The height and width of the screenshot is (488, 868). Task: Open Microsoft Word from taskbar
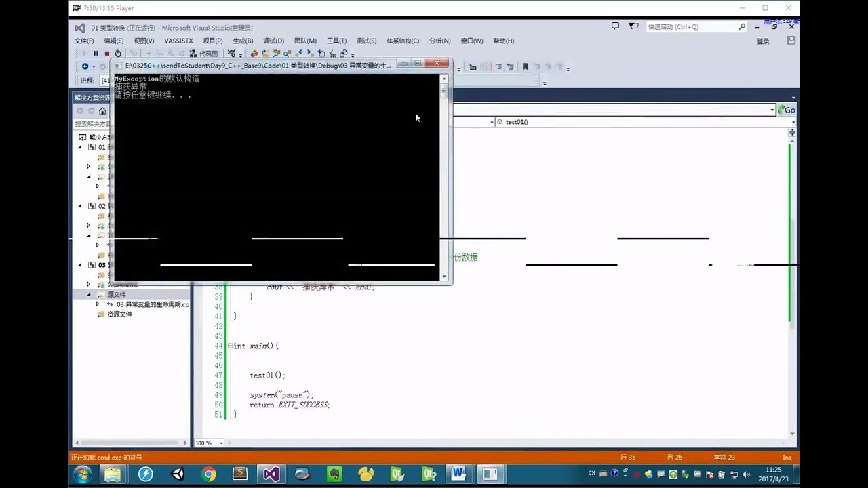click(459, 474)
